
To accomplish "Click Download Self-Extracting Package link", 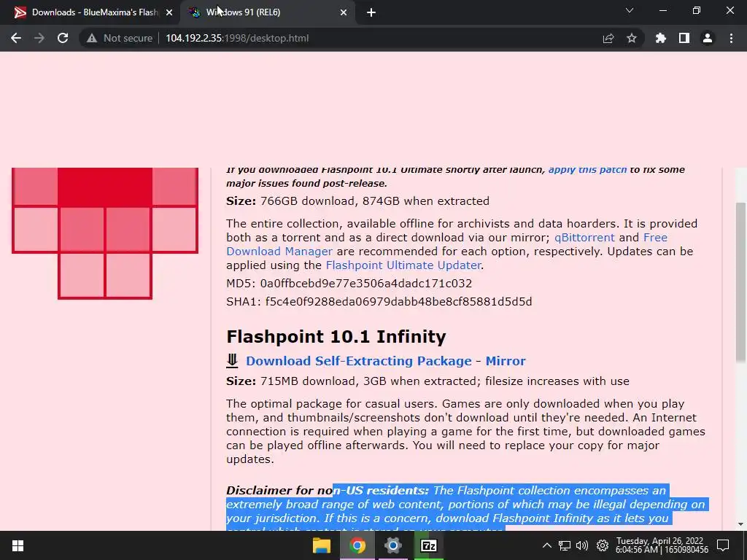I will (x=359, y=361).
